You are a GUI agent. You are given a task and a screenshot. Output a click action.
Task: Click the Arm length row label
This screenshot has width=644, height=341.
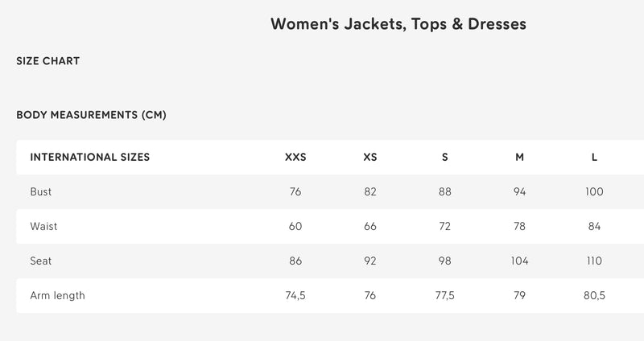click(x=57, y=296)
